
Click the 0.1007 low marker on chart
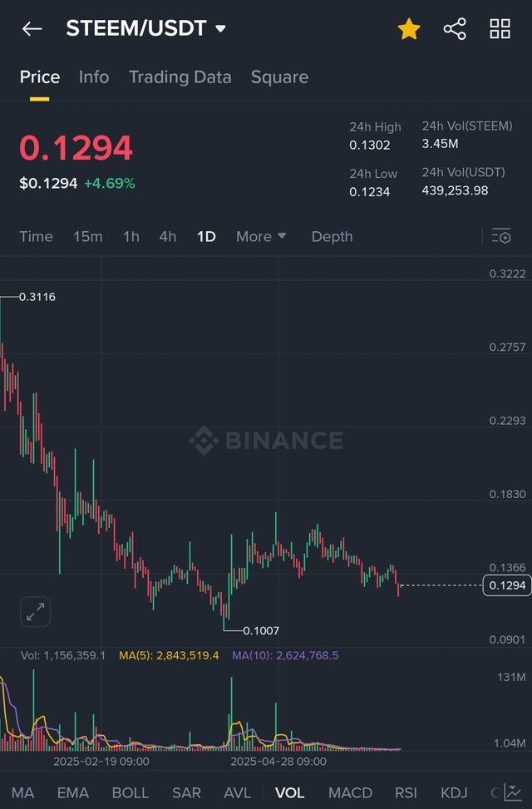tap(260, 630)
